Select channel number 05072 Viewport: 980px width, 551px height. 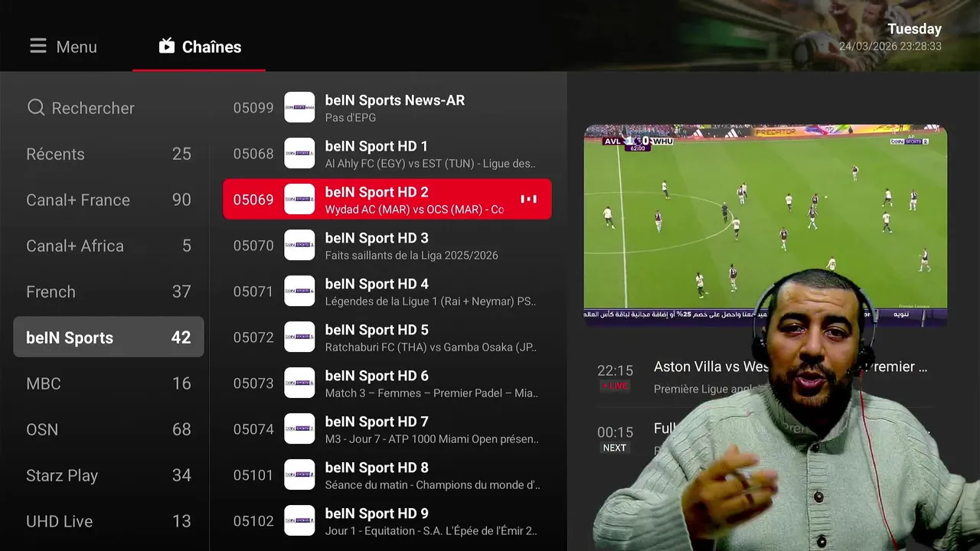253,337
